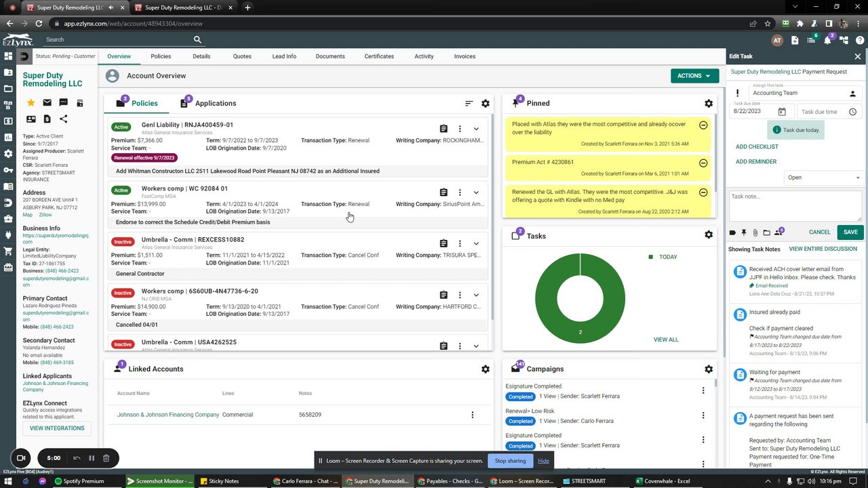Open the task list icon with badge 6
Viewport: 868px width, 488px height.
pos(811,40)
